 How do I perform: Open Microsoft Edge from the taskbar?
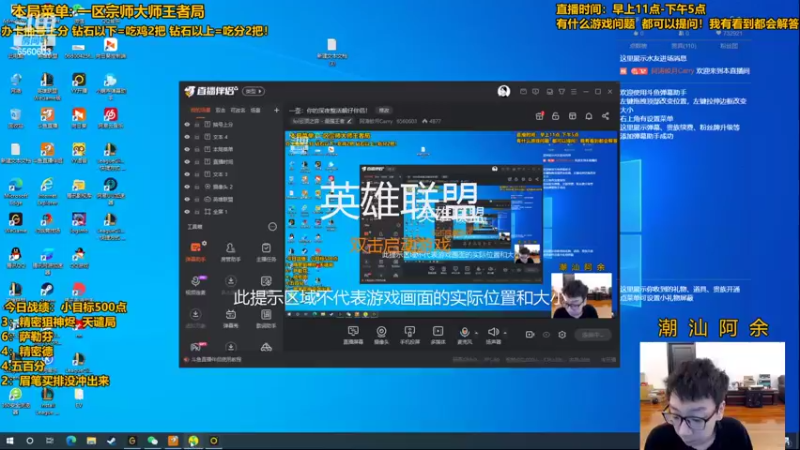click(x=71, y=441)
